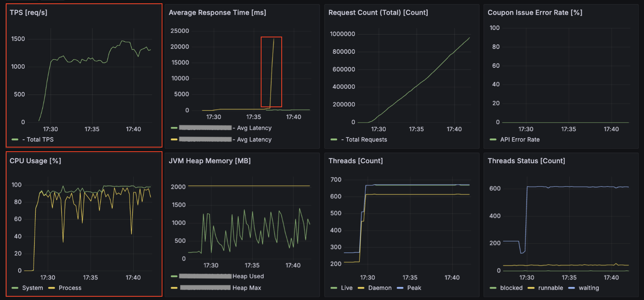Select the Threads [Count] panel title

tap(355, 161)
